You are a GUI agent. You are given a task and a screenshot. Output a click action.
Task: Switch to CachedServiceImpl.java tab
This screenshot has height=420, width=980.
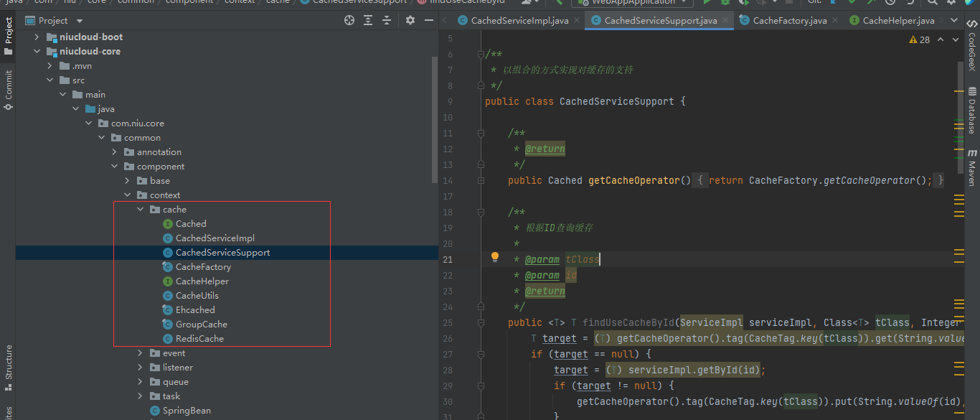click(x=519, y=21)
